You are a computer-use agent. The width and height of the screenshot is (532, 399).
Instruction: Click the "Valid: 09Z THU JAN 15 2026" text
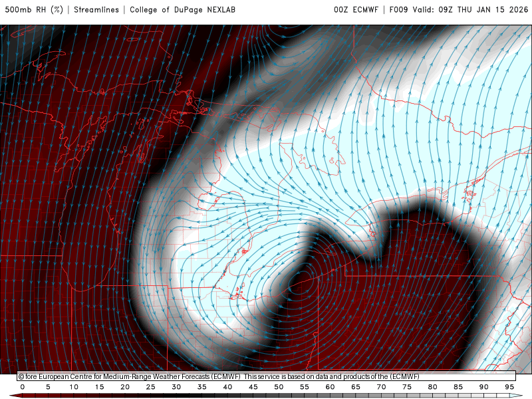(470, 10)
